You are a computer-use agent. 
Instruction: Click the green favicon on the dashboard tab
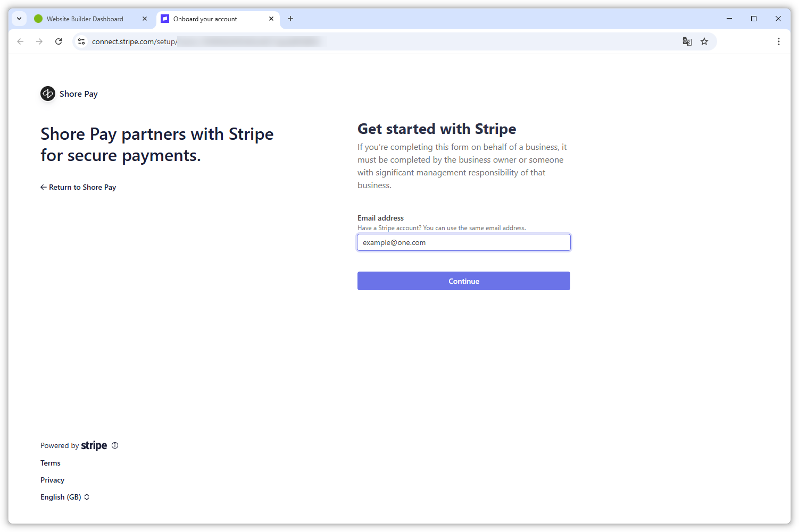[x=38, y=19]
